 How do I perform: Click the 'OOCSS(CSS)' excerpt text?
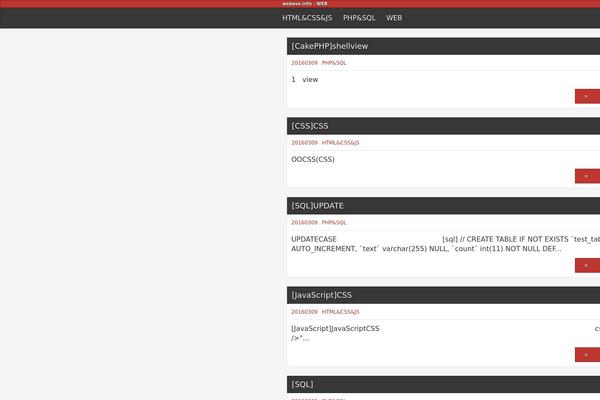point(313,159)
